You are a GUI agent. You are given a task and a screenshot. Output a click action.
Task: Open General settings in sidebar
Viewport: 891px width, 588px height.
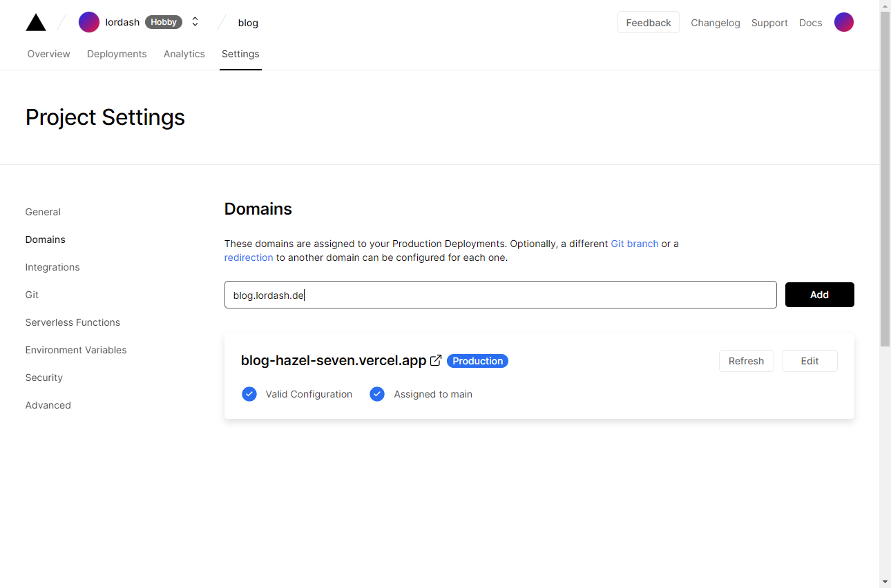pos(43,212)
